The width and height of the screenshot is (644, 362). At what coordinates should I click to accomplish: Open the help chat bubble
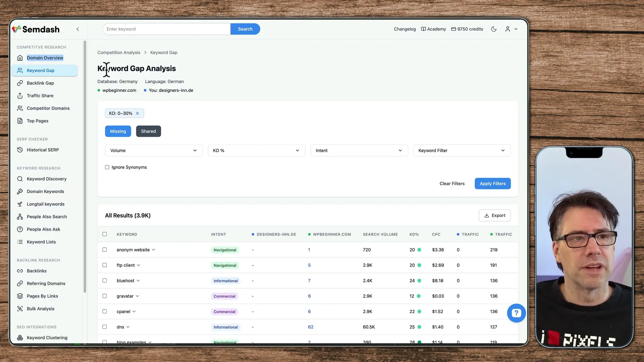(x=516, y=313)
